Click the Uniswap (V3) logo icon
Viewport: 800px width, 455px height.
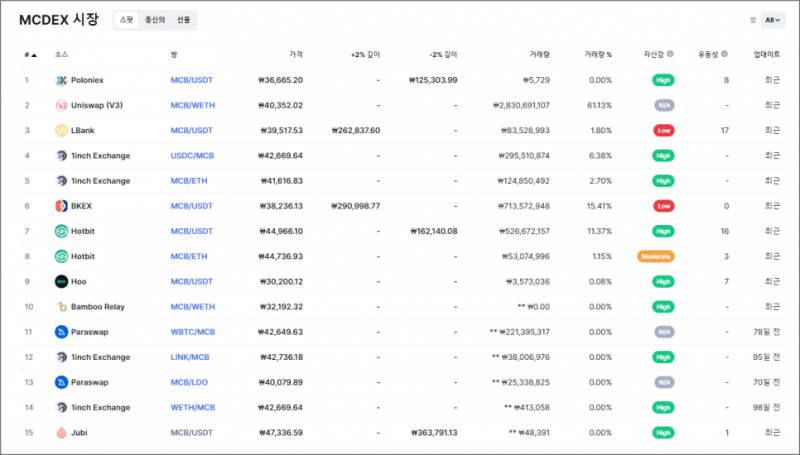[61, 105]
